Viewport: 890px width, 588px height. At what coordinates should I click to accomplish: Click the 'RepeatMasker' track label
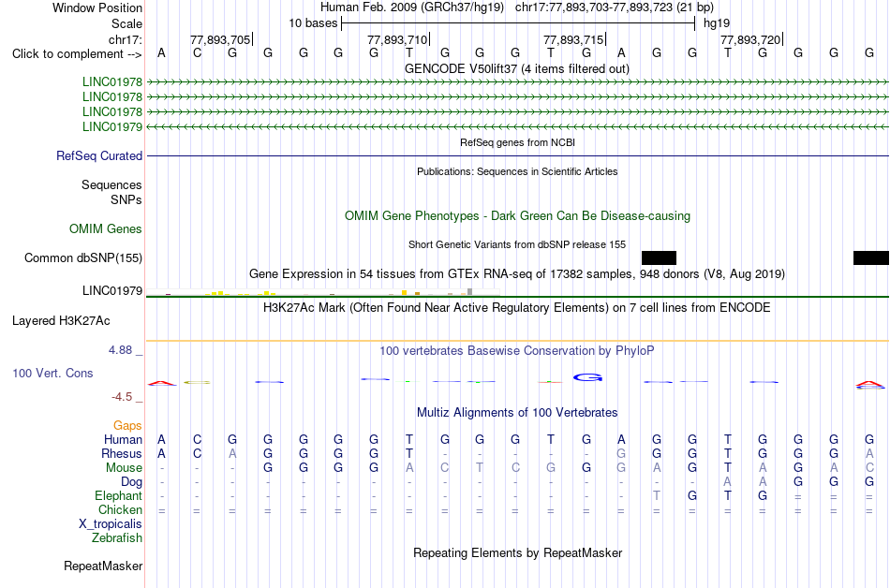[103, 566]
